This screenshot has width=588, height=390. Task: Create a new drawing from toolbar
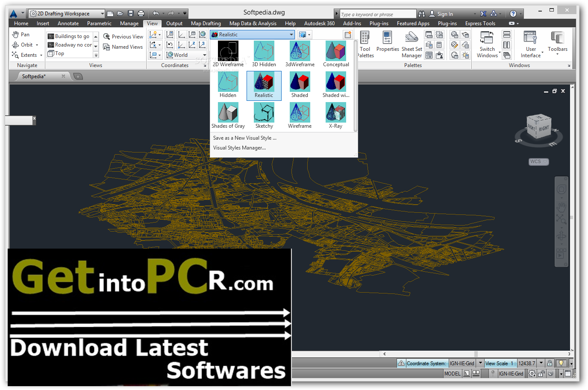coord(110,14)
